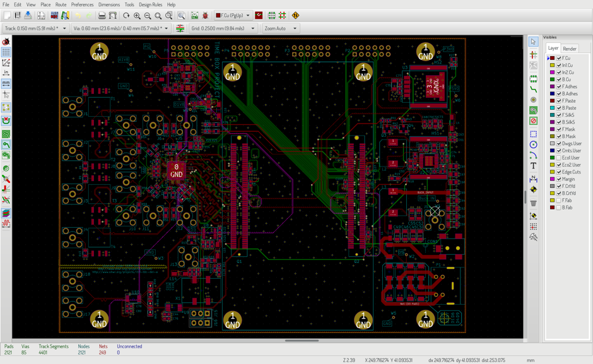This screenshot has height=364, width=593.
Task: Open the Design Rules menu
Action: [x=151, y=4]
